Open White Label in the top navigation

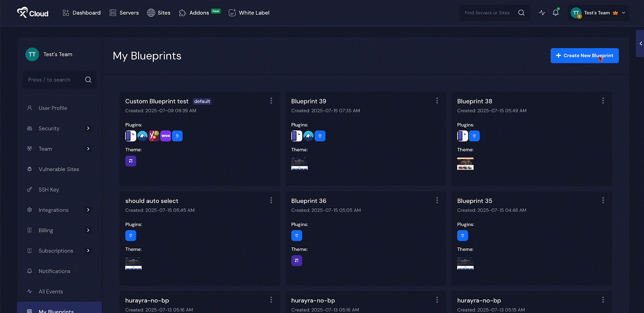249,13
